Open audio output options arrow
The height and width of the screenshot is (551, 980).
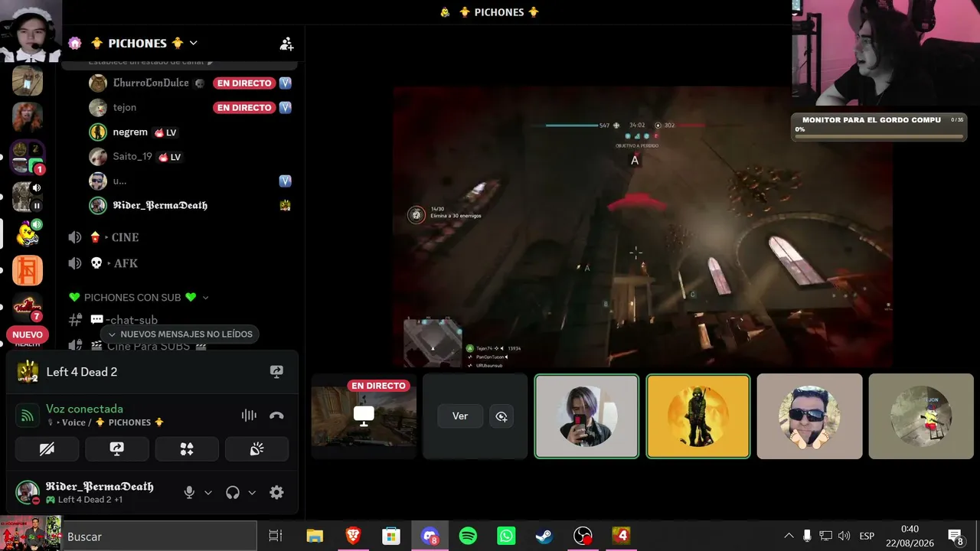251,493
